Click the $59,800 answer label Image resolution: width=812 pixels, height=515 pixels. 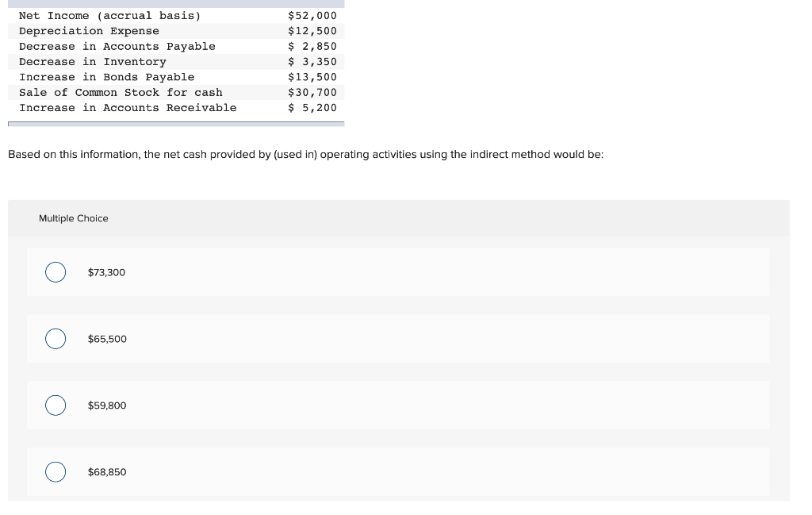tap(107, 405)
